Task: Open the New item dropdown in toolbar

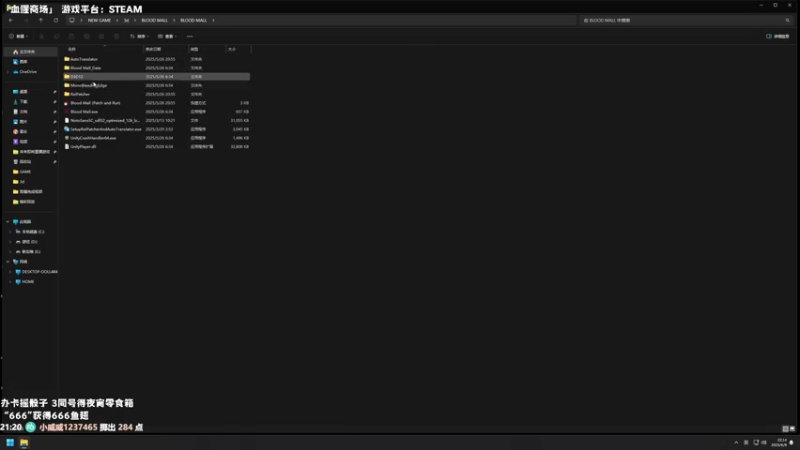Action: (x=18, y=36)
